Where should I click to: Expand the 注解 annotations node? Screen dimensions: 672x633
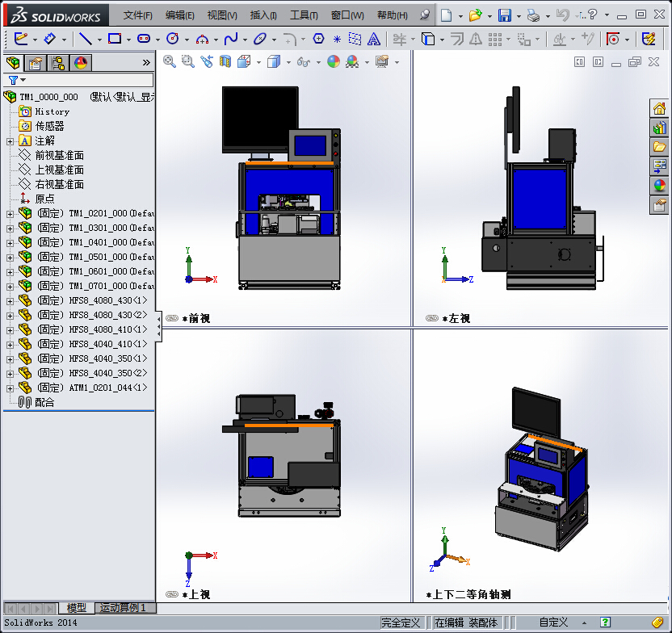click(x=10, y=141)
